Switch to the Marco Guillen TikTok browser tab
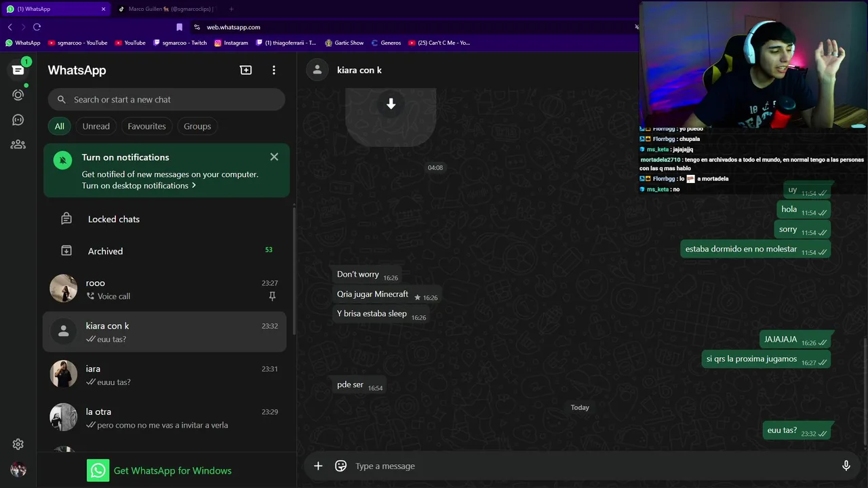 click(x=166, y=9)
